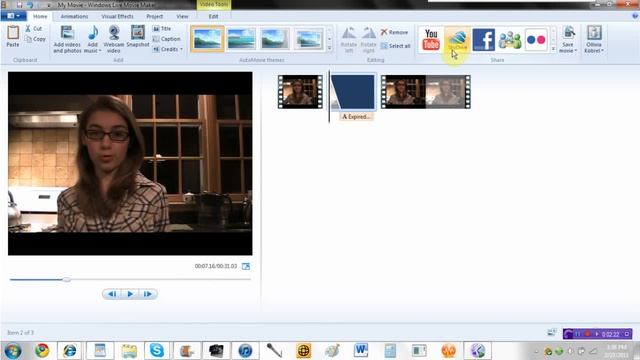640x360 pixels.
Task: Open Internet Explorer from the taskbar
Action: pyautogui.click(x=69, y=351)
